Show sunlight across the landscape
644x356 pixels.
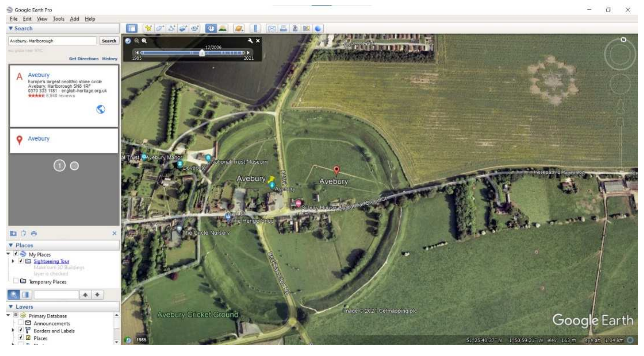click(x=223, y=28)
